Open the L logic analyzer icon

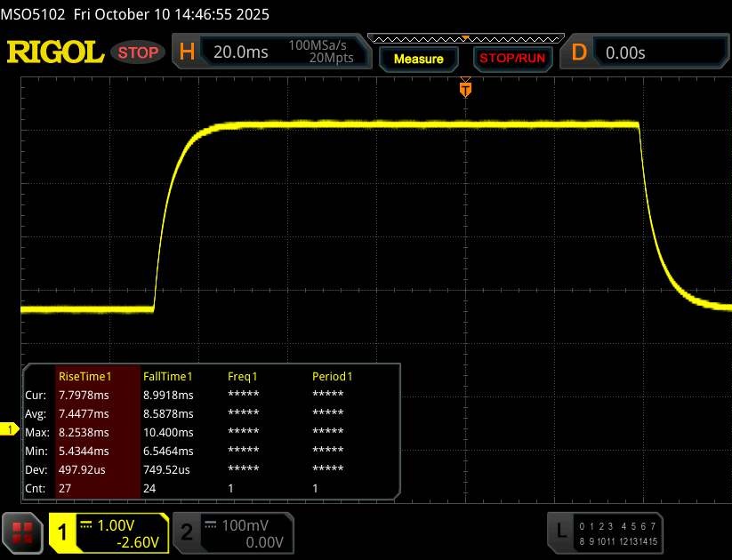tap(560, 532)
